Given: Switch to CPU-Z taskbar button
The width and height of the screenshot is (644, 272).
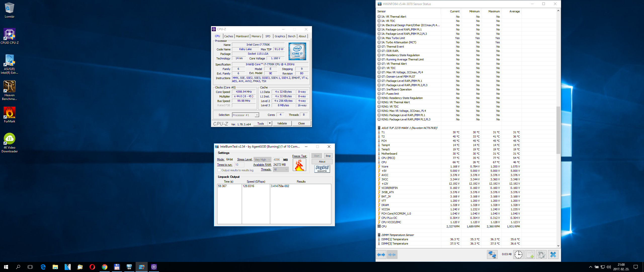Looking at the screenshot, I should pos(154,267).
